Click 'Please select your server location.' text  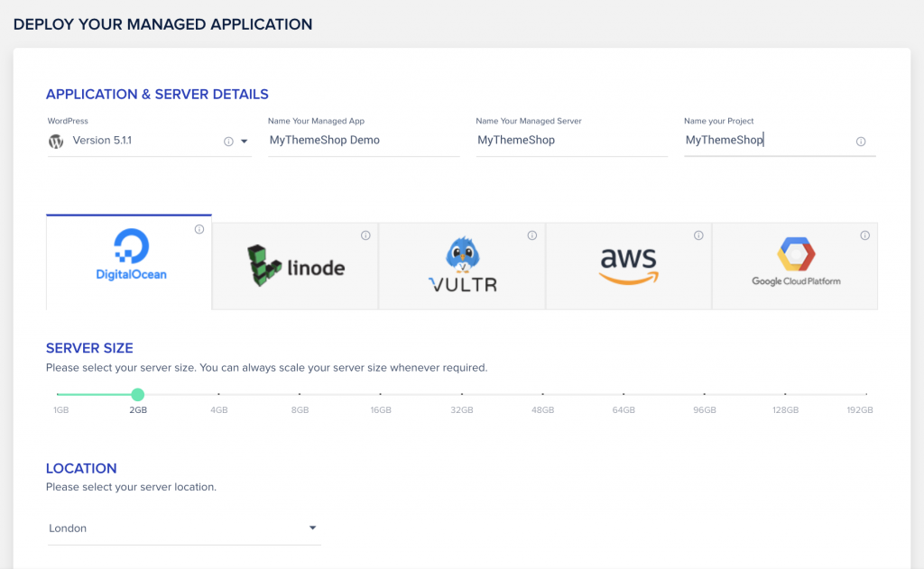pos(132,487)
